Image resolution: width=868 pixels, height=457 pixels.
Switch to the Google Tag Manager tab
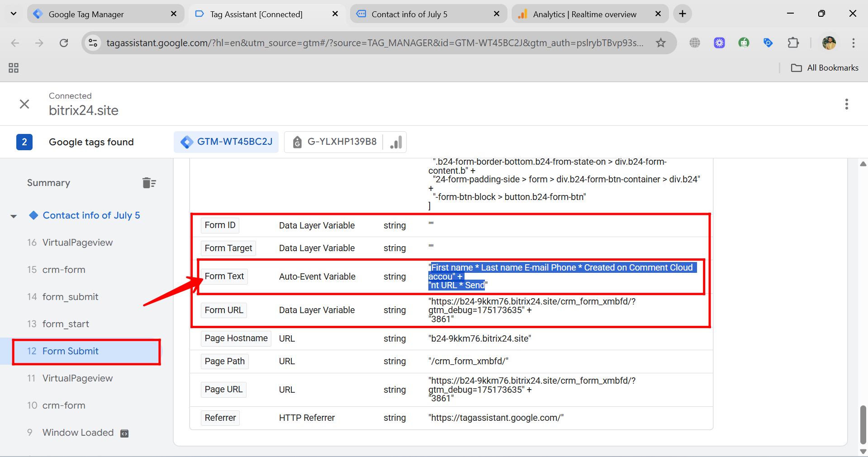tap(106, 14)
